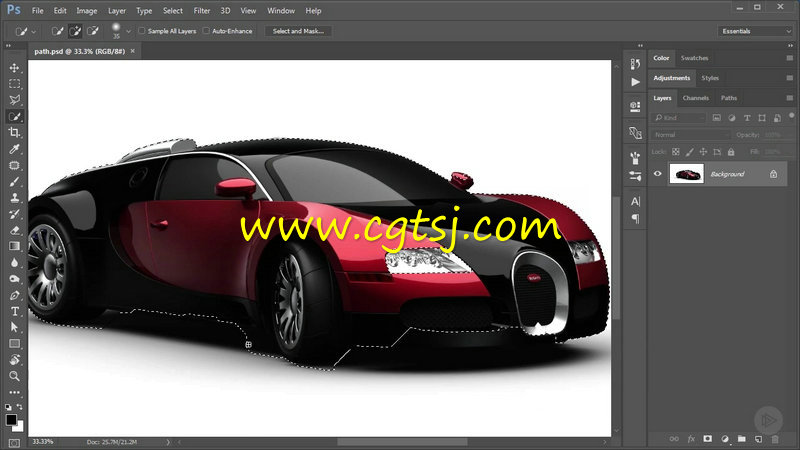Click the Select and Mask button
The width and height of the screenshot is (800, 450).
point(298,31)
